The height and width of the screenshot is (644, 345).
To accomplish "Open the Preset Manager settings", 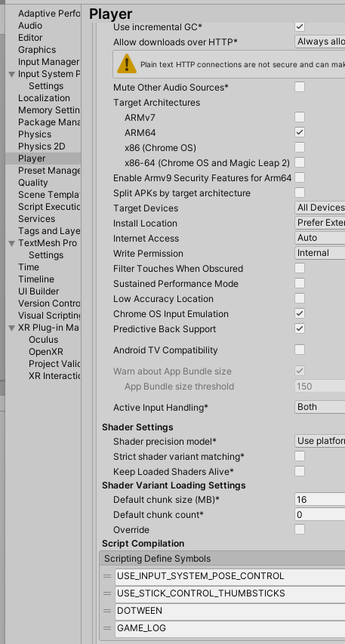I will point(49,171).
